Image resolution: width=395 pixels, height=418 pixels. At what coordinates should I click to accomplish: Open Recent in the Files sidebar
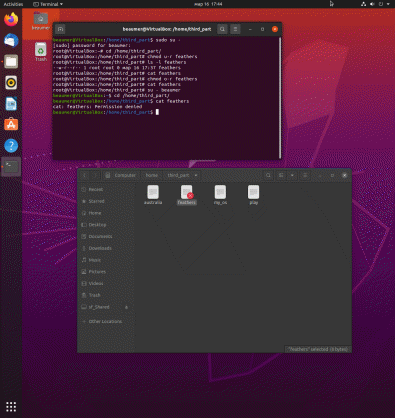[x=106, y=189]
